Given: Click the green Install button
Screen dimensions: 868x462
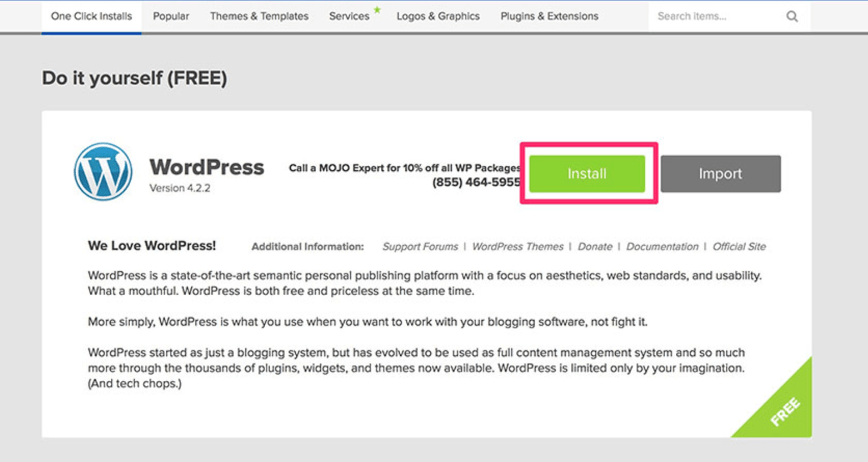Looking at the screenshot, I should pyautogui.click(x=587, y=174).
